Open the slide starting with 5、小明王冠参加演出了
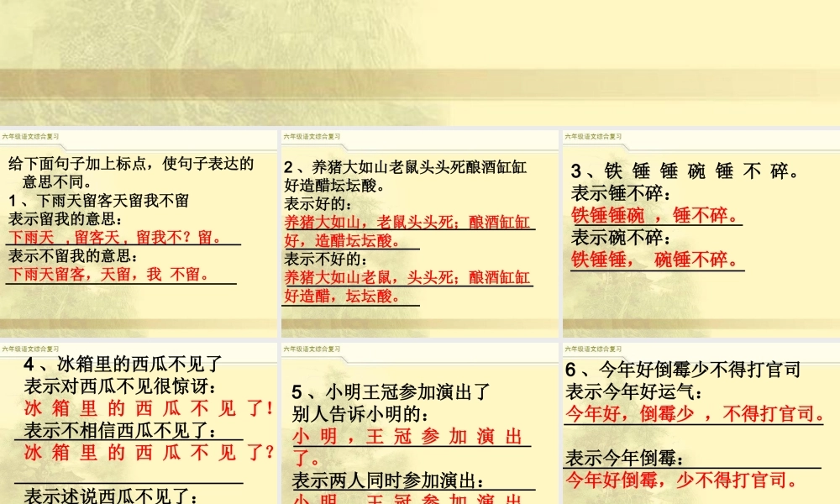Screen dimensions: 840x504 419,423
